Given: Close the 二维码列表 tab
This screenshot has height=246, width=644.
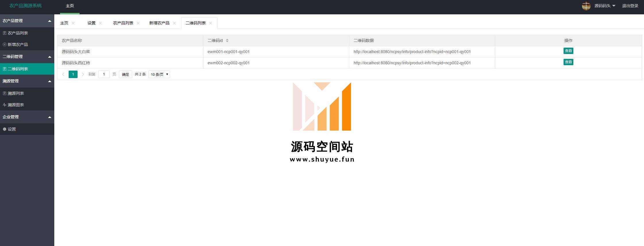Looking at the screenshot, I should click(x=211, y=23).
